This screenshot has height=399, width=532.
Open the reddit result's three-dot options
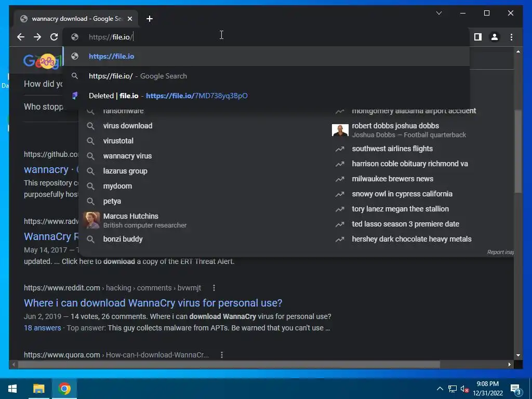[214, 288]
